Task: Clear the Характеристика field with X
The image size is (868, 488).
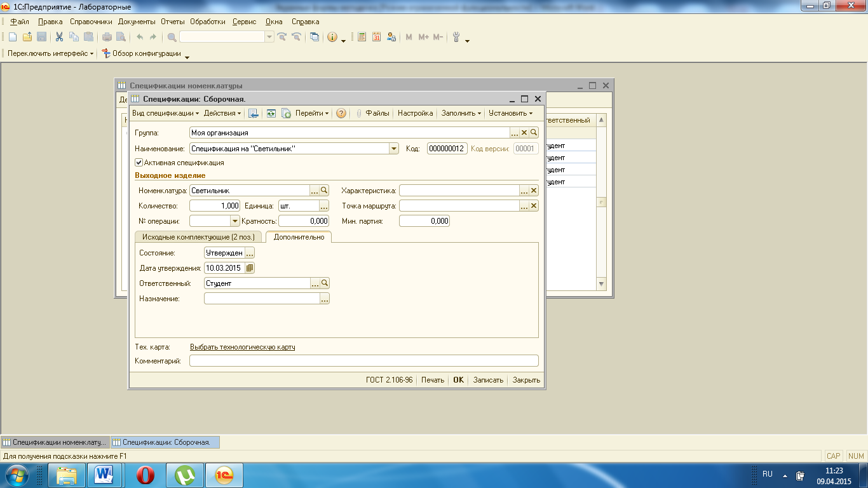Action: tap(534, 190)
